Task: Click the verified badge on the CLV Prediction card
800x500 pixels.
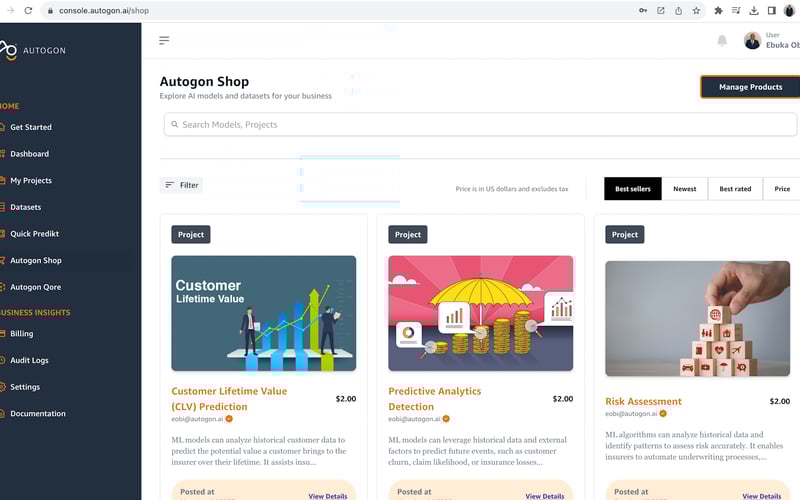Action: (x=229, y=419)
